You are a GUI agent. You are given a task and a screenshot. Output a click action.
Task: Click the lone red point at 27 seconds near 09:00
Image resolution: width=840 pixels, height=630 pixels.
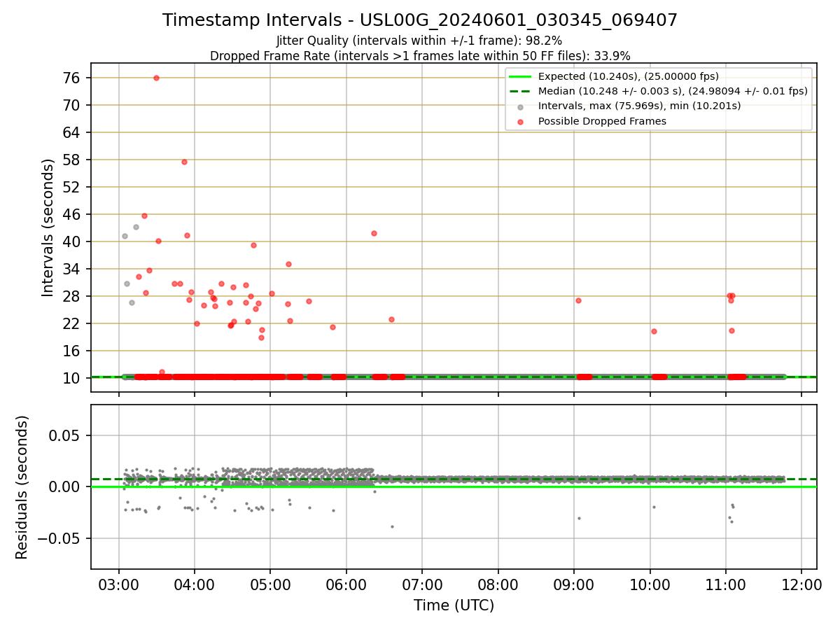point(578,300)
